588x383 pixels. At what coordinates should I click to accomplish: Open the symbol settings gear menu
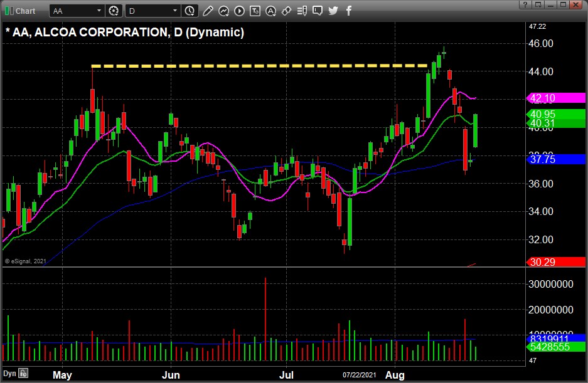(x=114, y=11)
